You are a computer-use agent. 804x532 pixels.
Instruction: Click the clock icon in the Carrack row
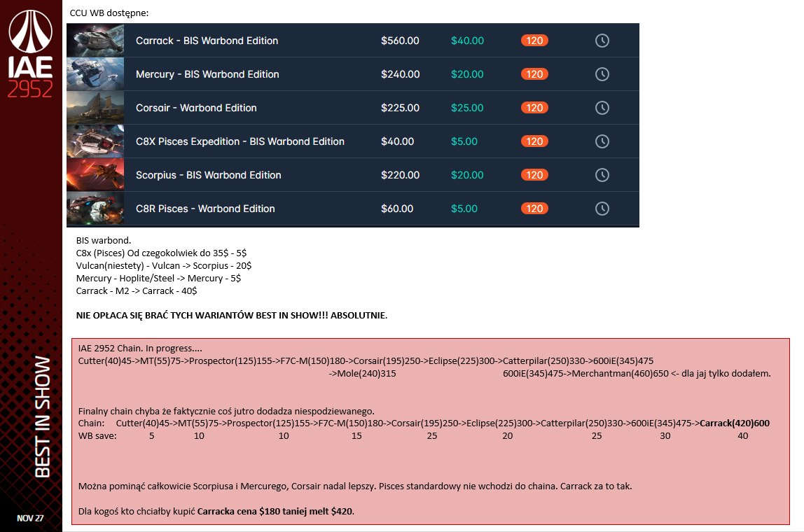602,41
